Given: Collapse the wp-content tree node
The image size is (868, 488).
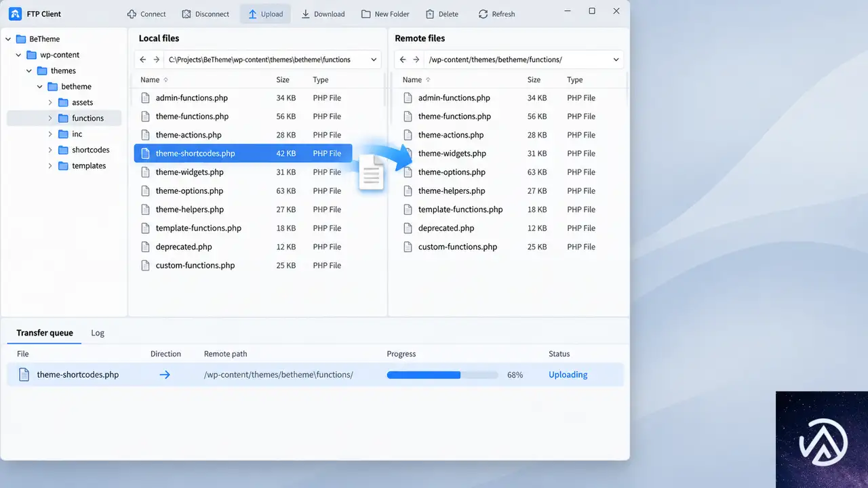Looking at the screenshot, I should coord(19,55).
